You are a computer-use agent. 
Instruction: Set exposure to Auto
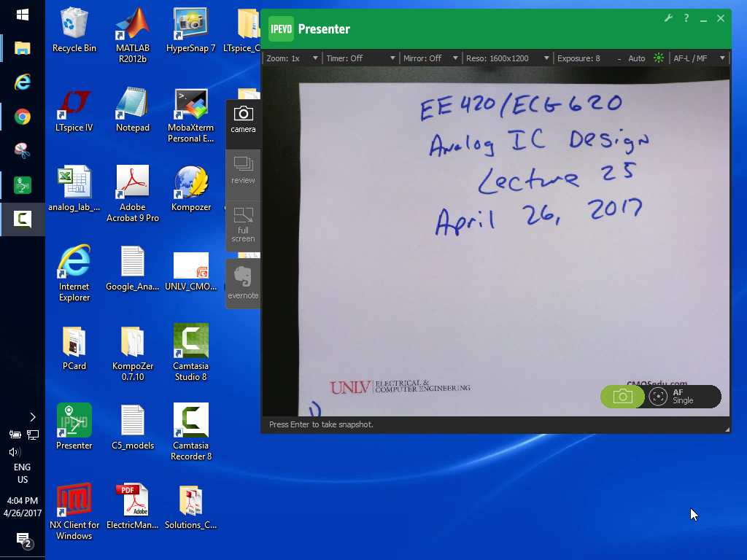[636, 58]
